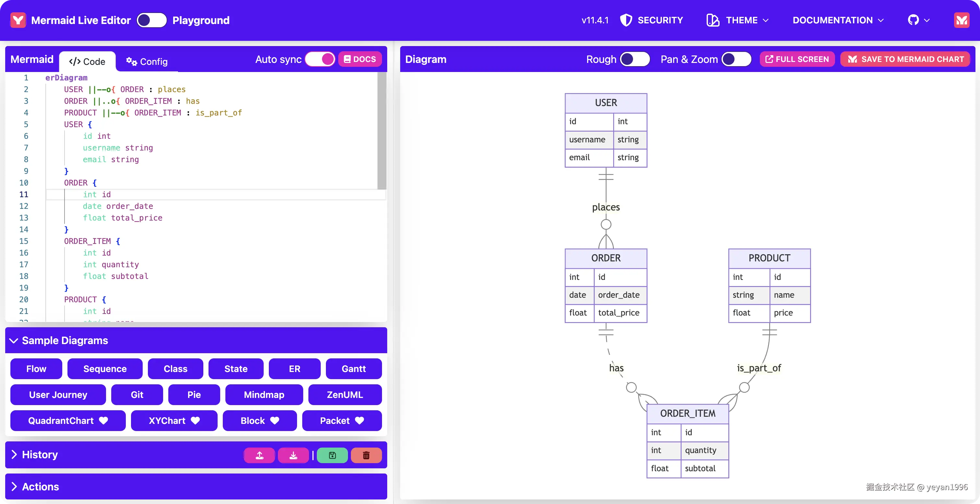Switch to the Config tab
This screenshot has height=504, width=980.
[147, 61]
